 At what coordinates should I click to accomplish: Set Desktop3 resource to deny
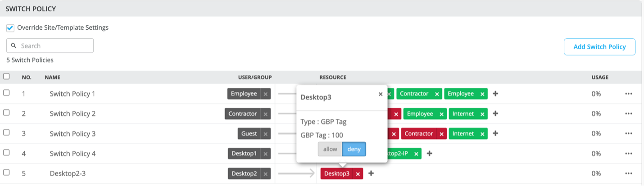pyautogui.click(x=354, y=149)
